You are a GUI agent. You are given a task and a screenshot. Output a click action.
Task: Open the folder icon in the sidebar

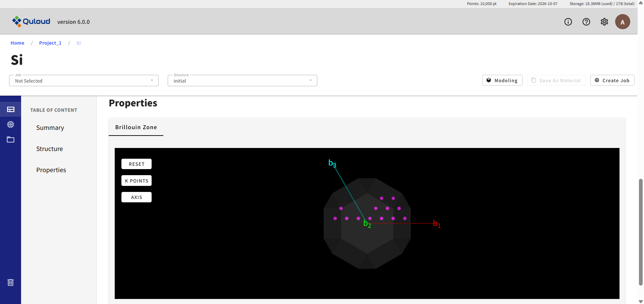[x=10, y=140]
